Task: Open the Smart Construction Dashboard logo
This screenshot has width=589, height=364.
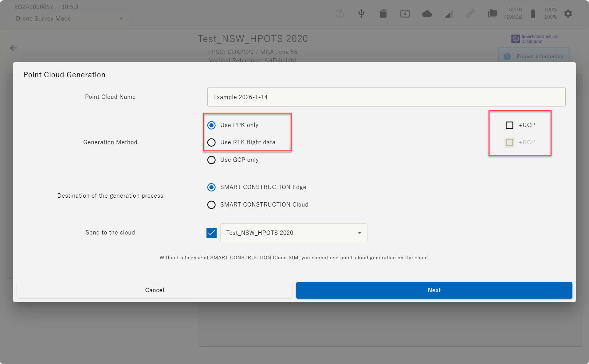Action: tap(534, 39)
